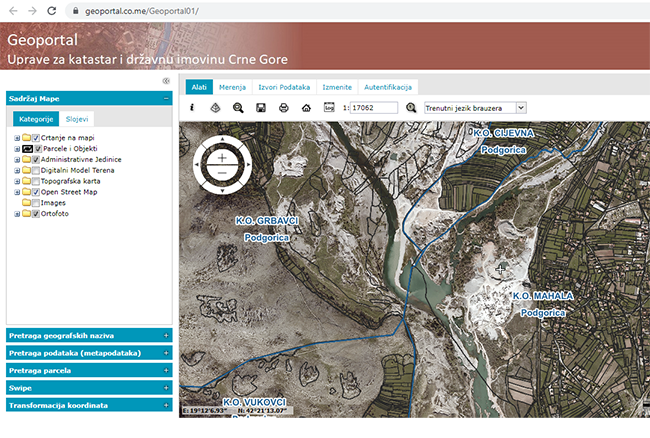650x438 pixels.
Task: Print the map using printer icon
Action: coord(284,107)
